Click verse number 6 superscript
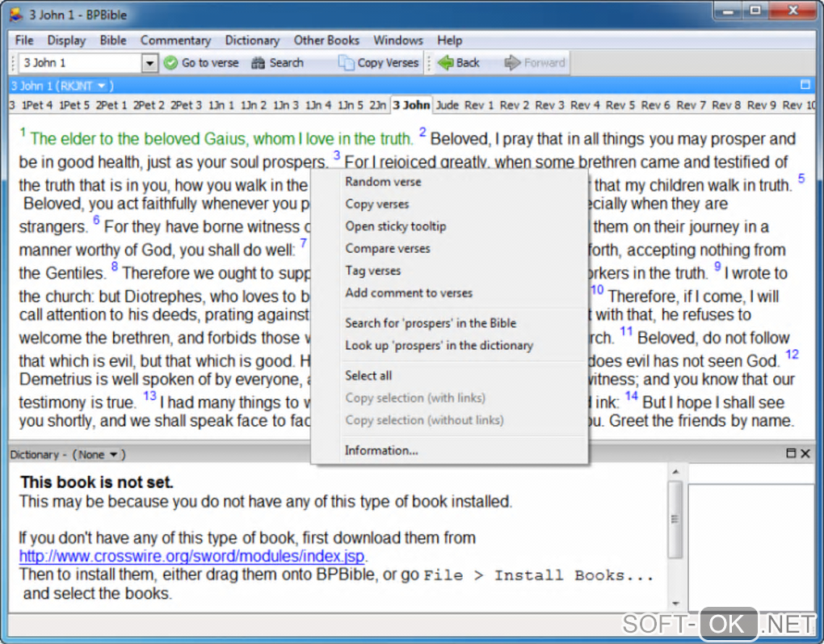Viewport: 824px width, 644px height. pyautogui.click(x=96, y=219)
